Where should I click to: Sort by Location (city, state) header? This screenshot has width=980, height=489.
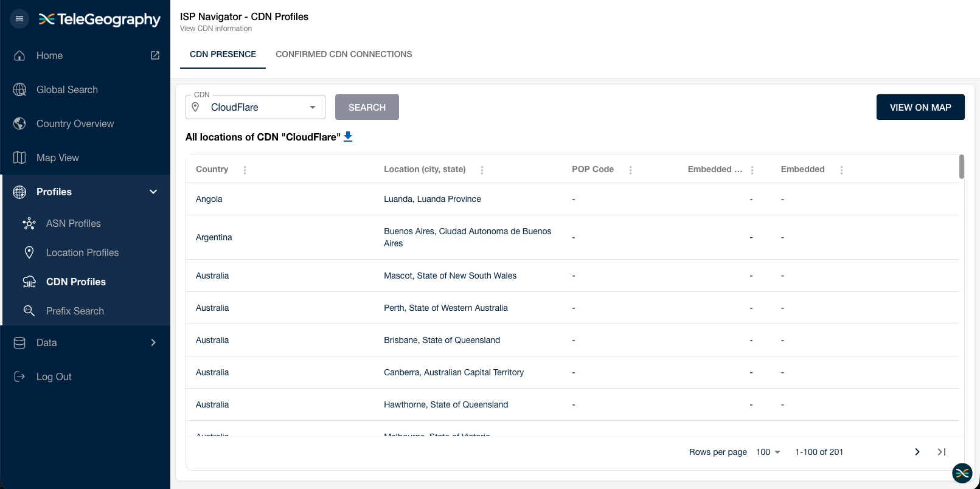(x=425, y=169)
